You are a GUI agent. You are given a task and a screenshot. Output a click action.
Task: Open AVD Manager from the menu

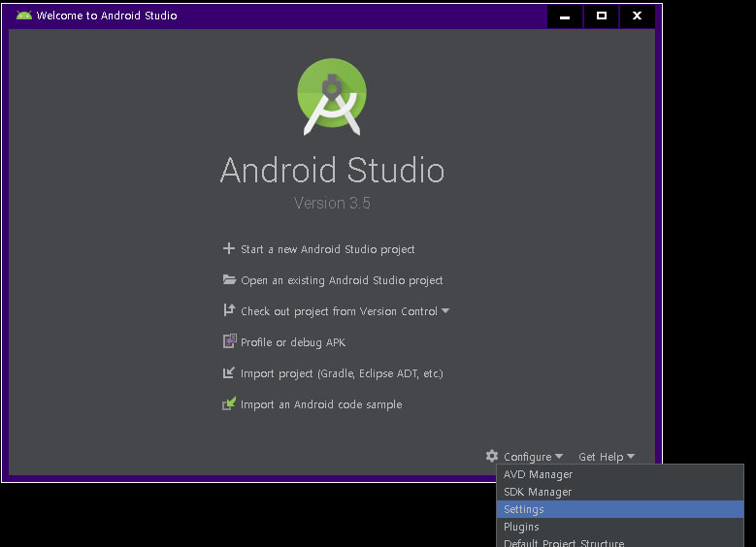tap(620, 474)
